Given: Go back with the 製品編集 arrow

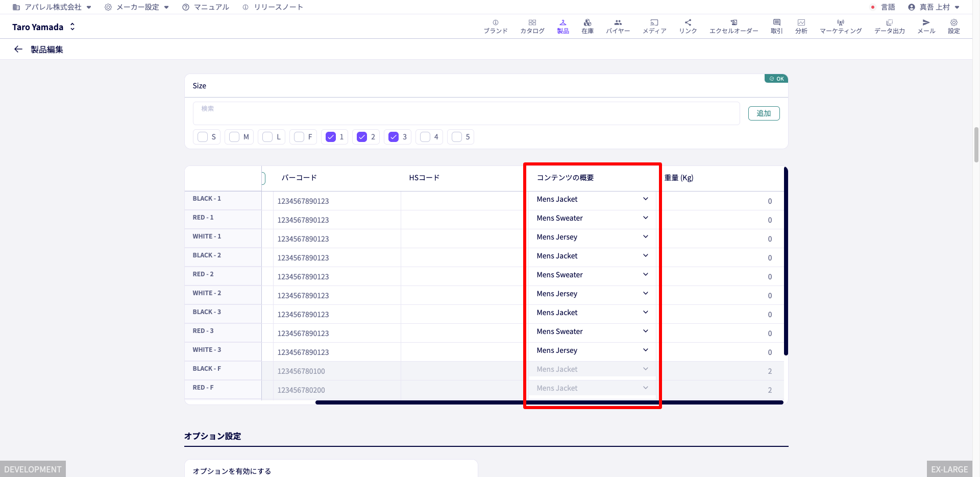Looking at the screenshot, I should tap(18, 49).
